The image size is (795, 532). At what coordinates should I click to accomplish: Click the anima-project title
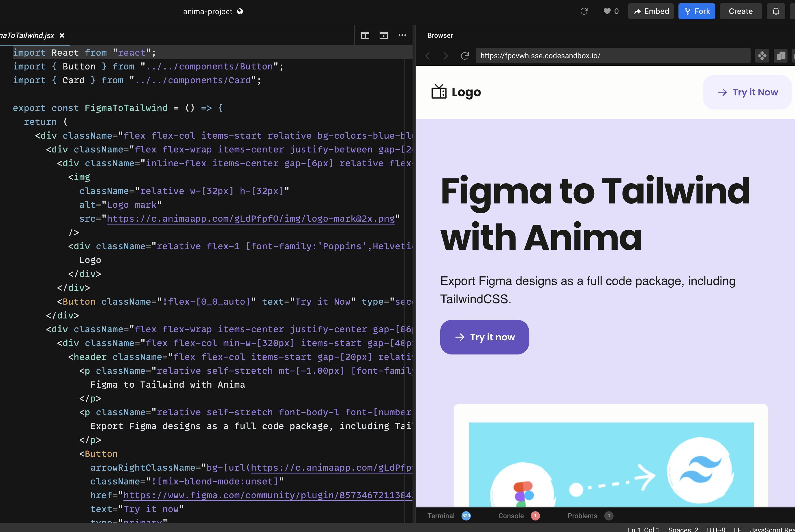click(x=208, y=11)
